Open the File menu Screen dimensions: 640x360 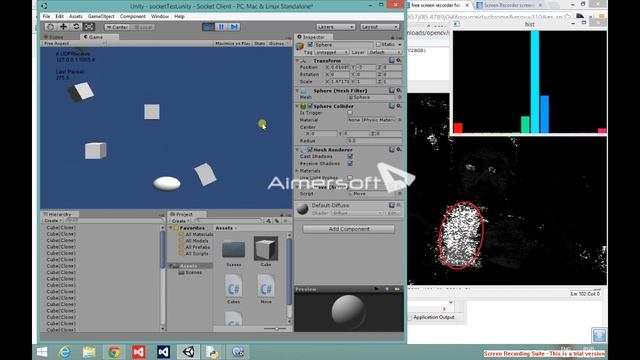click(47, 16)
